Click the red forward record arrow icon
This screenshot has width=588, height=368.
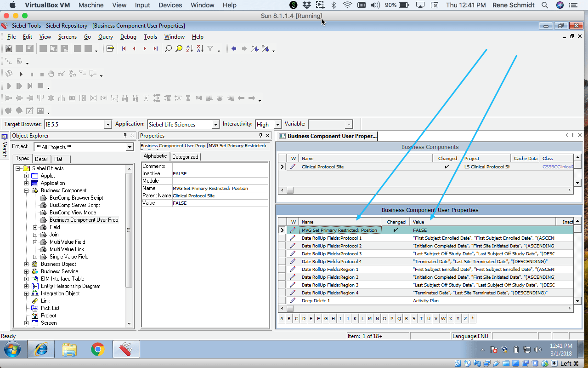pyautogui.click(x=145, y=48)
